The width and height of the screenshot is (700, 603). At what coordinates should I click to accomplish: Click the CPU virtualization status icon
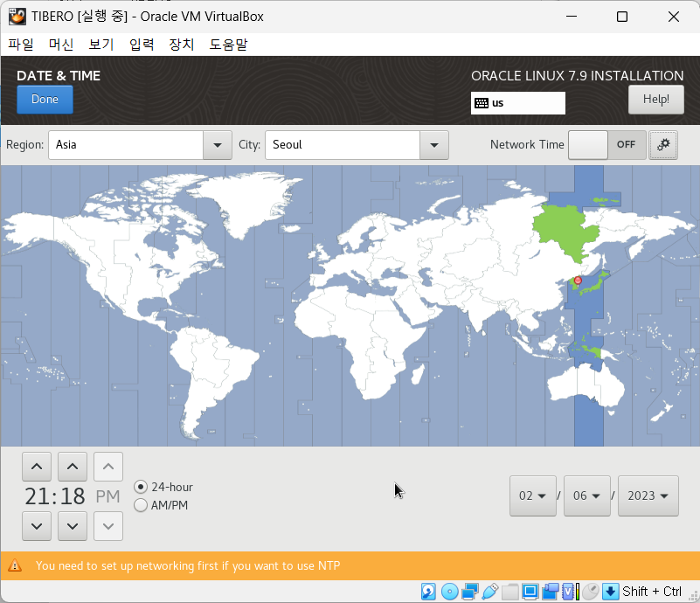click(571, 592)
